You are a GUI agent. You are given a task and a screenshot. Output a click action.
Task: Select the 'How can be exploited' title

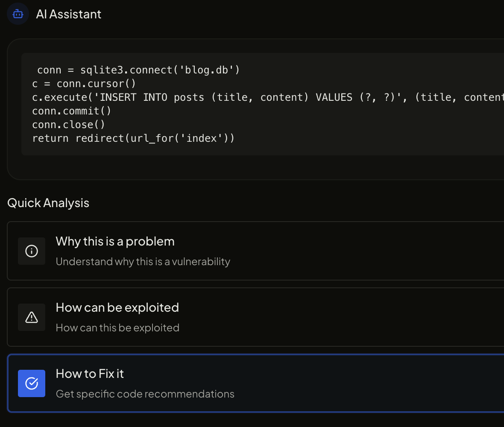117,307
